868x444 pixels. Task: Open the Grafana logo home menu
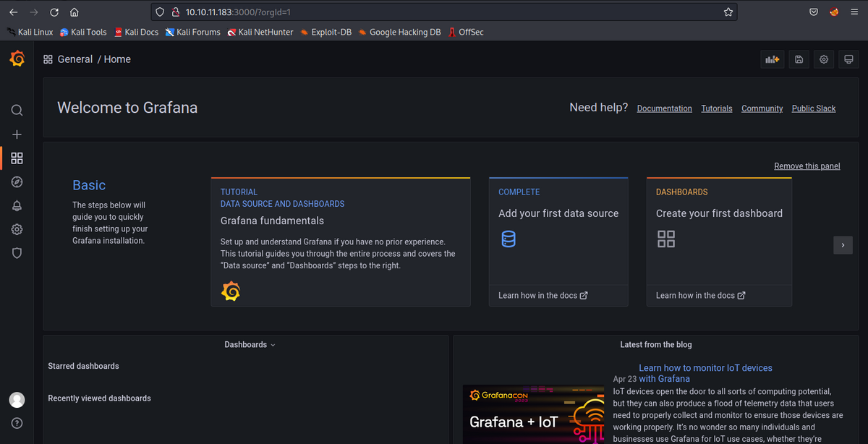click(x=17, y=59)
